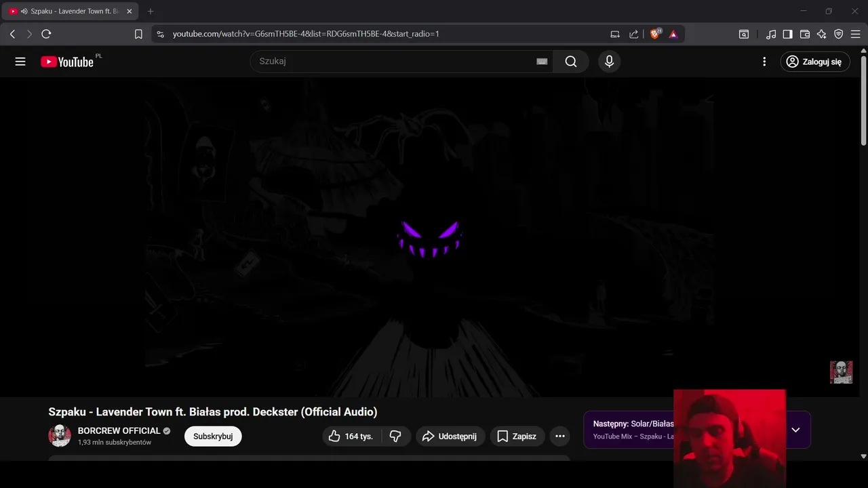
Task: Install YouTube as app icon
Action: click(x=615, y=34)
